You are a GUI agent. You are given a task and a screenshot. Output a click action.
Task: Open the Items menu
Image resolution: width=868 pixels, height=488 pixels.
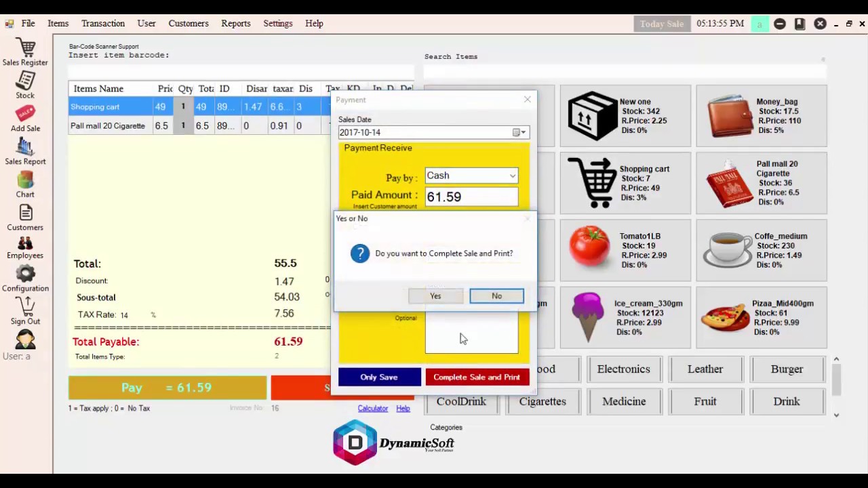pyautogui.click(x=58, y=24)
